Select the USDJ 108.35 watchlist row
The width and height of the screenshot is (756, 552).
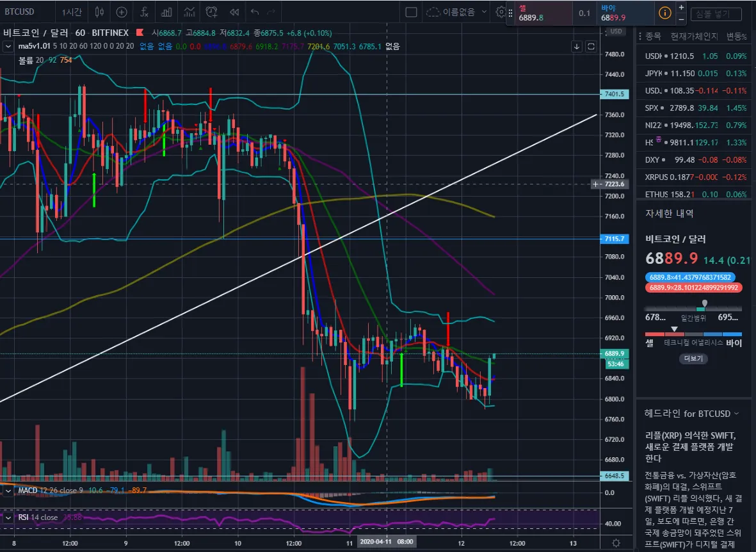coord(696,91)
